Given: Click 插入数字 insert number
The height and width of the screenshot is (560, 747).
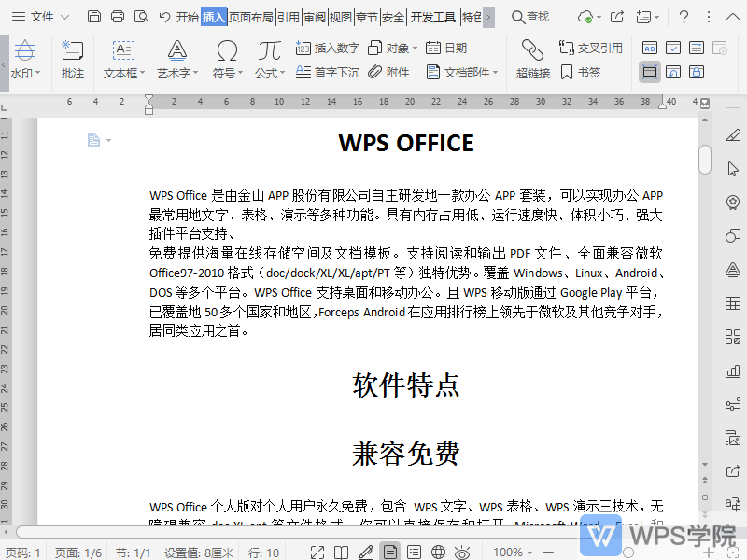Looking at the screenshot, I should pyautogui.click(x=328, y=49).
